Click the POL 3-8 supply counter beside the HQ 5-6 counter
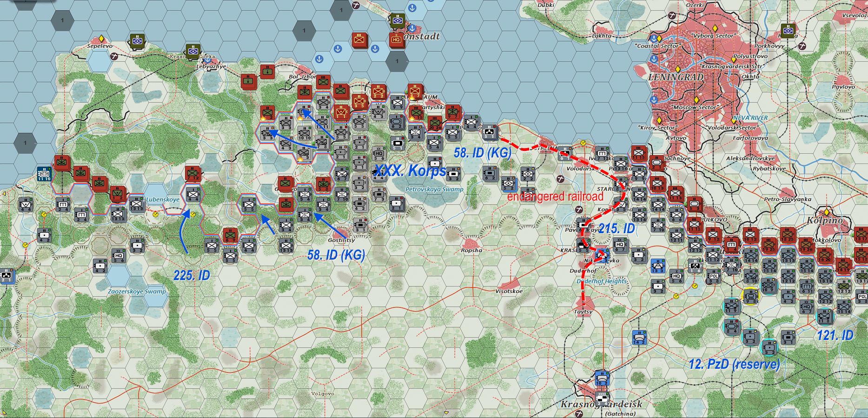This screenshot has width=868, height=418. tap(714, 276)
